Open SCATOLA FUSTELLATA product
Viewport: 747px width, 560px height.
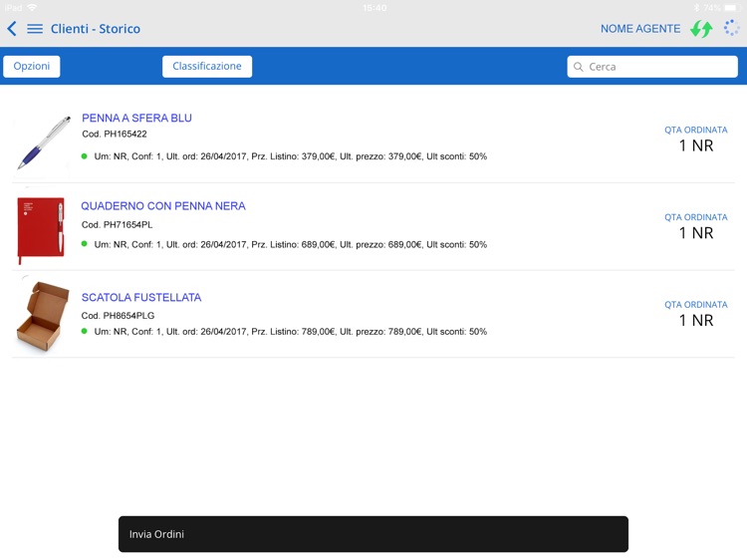141,297
